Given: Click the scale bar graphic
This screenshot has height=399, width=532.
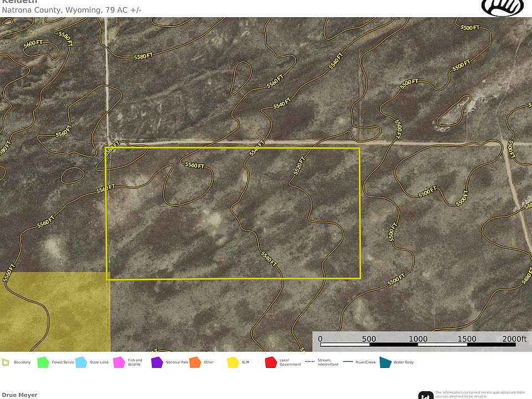Looking at the screenshot, I should (x=418, y=345).
